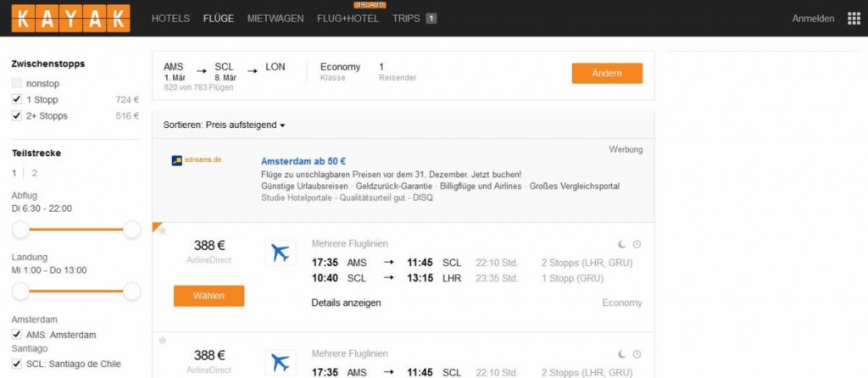Click the clock icon in first result
The height and width of the screenshot is (378, 868).
point(637,245)
